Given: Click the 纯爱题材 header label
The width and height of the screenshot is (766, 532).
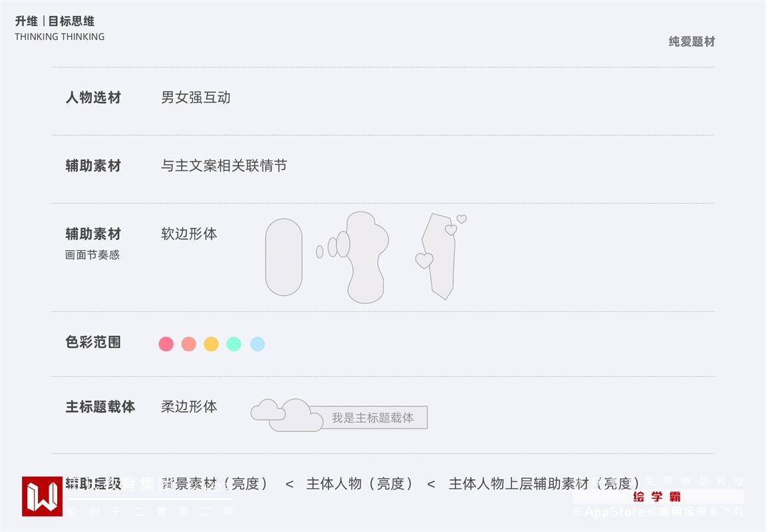Looking at the screenshot, I should [x=692, y=41].
